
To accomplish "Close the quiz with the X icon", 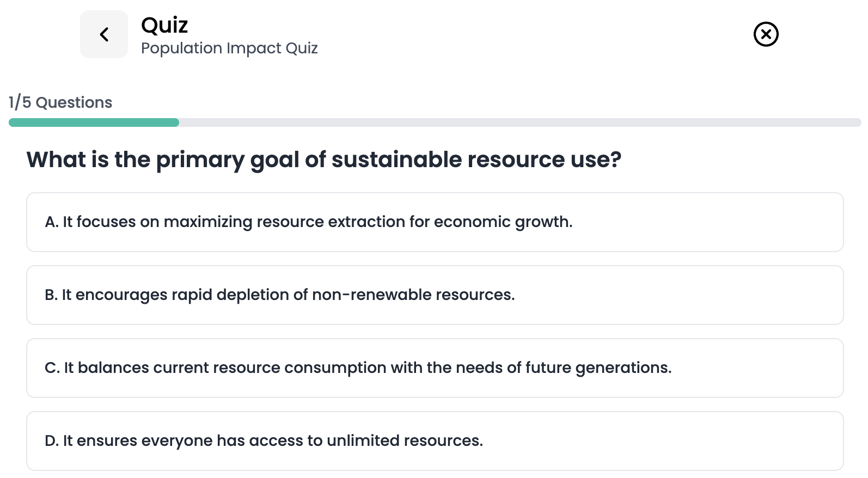I will tap(766, 34).
